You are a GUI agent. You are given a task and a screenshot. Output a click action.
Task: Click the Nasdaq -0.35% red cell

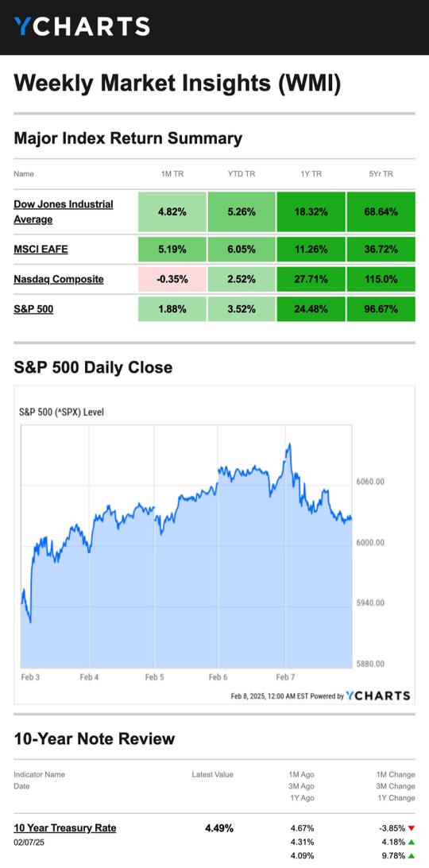pyautogui.click(x=172, y=279)
